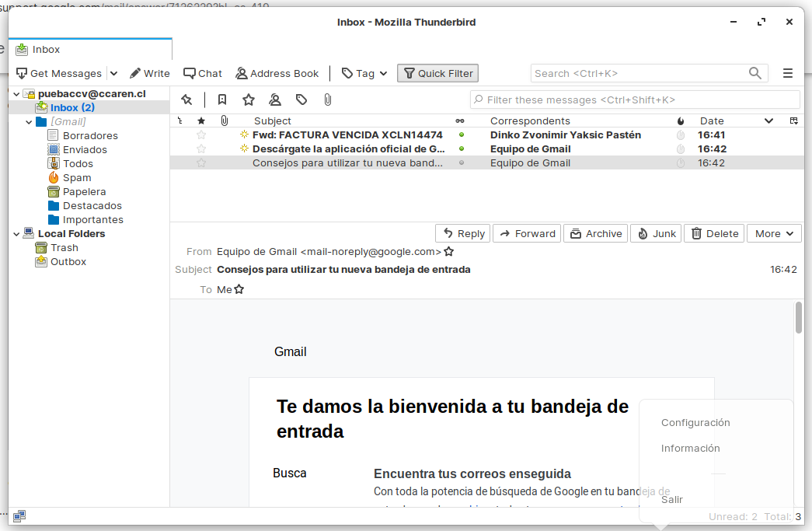Sort by thread column icon
This screenshot has height=531, width=812.
tap(179, 121)
